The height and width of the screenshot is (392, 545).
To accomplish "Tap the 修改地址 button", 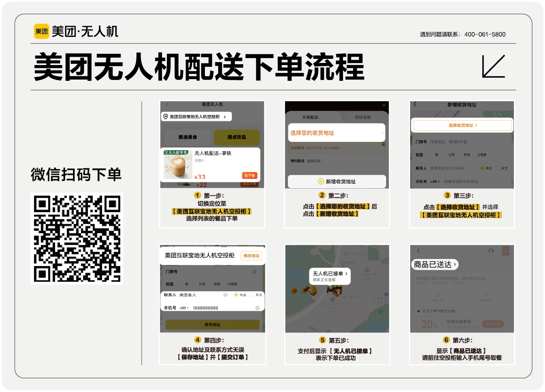I will [x=251, y=256].
